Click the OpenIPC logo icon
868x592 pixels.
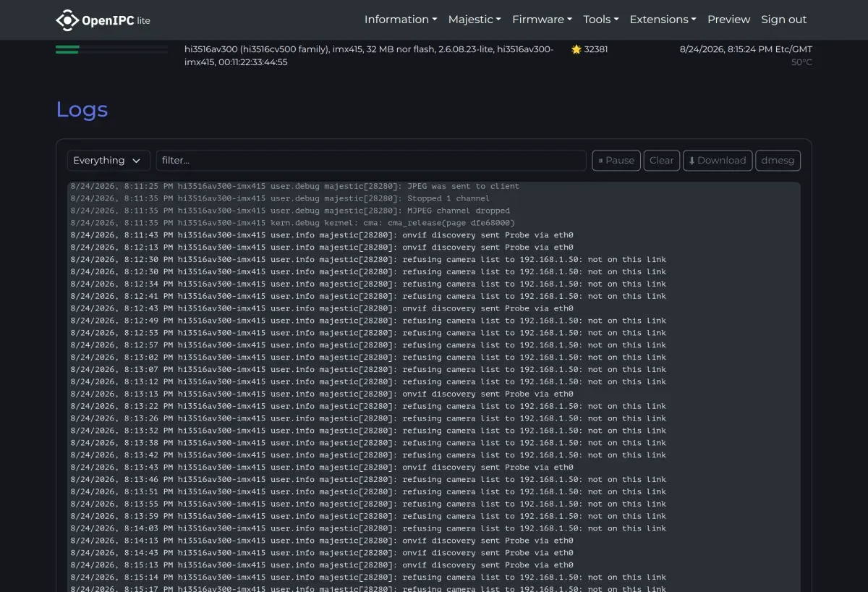click(x=67, y=20)
